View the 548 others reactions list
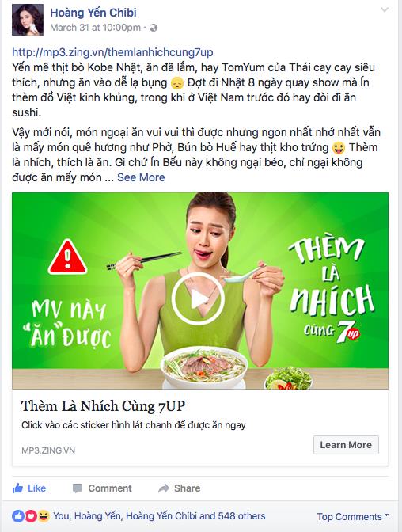The image size is (402, 532). (x=242, y=516)
